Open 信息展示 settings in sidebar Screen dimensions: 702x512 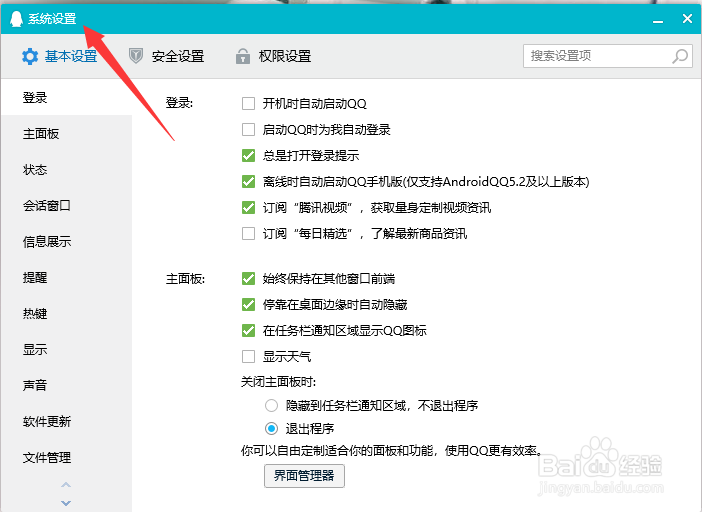point(66,242)
